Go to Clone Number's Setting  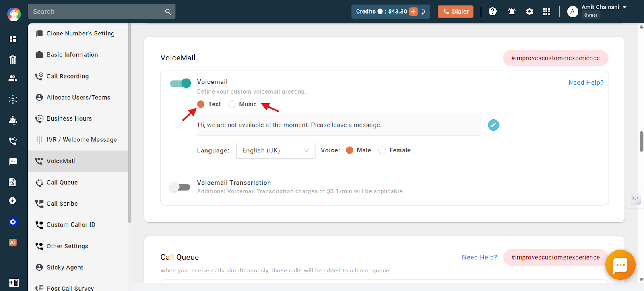pos(78,33)
